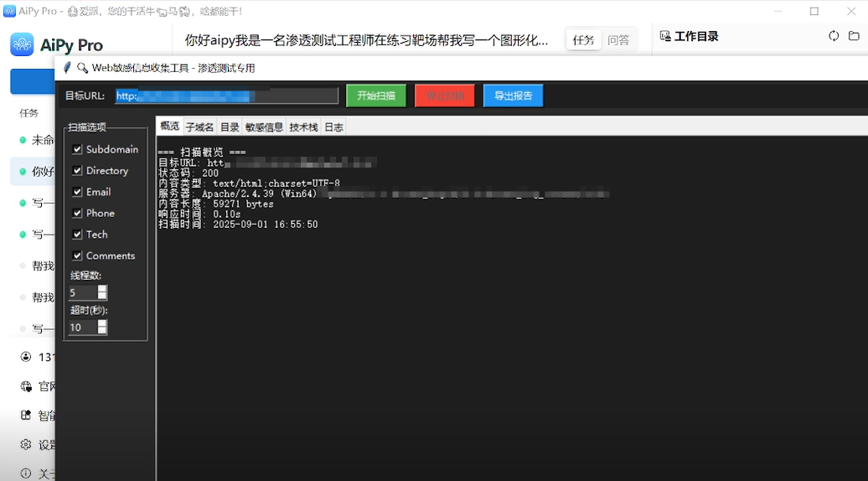Open the settings gear icon in sidebar
The width and height of the screenshot is (868, 481).
point(26,444)
